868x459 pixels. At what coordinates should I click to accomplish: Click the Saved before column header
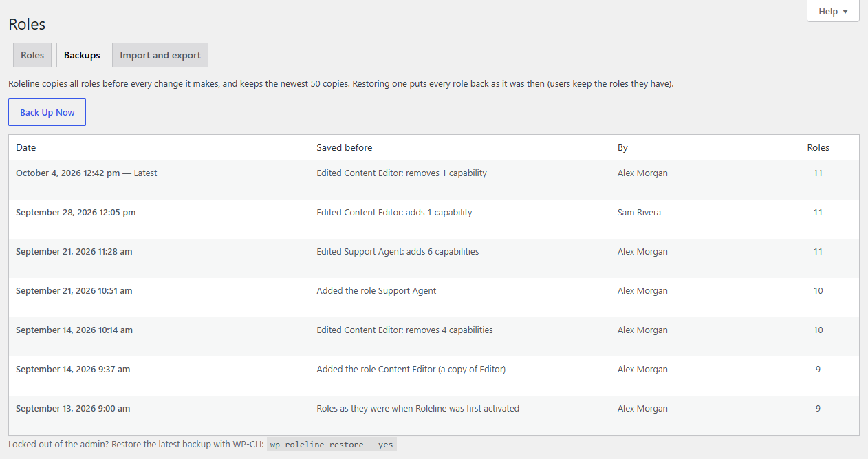pos(344,147)
